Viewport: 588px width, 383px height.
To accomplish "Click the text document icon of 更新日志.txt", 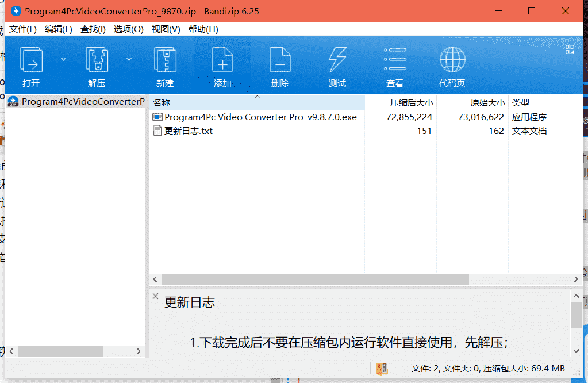I will [x=157, y=131].
